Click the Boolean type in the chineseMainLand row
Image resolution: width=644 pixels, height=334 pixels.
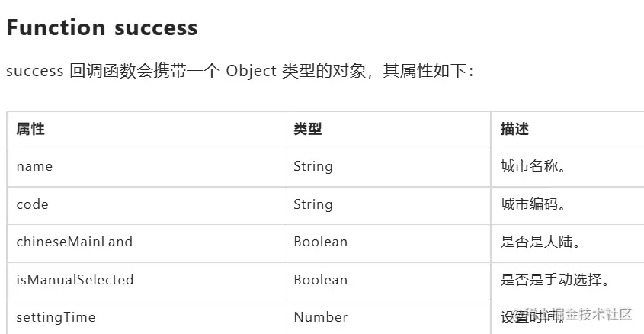coord(320,242)
